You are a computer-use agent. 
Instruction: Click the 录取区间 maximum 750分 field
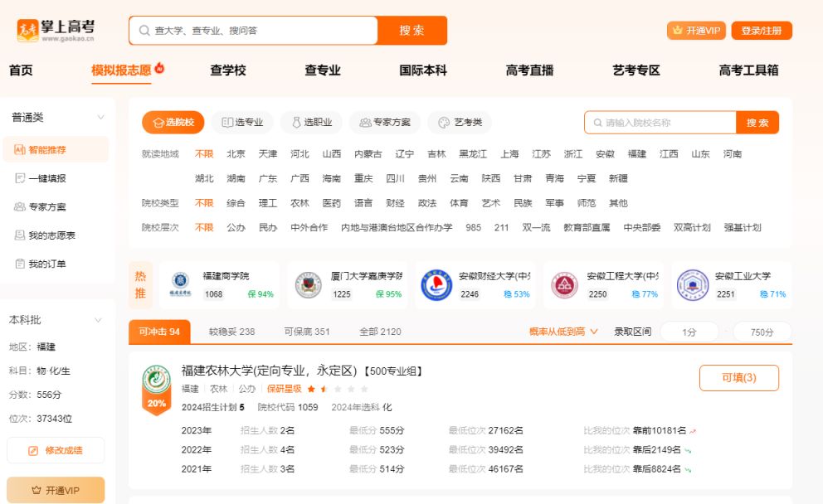pyautogui.click(x=762, y=332)
